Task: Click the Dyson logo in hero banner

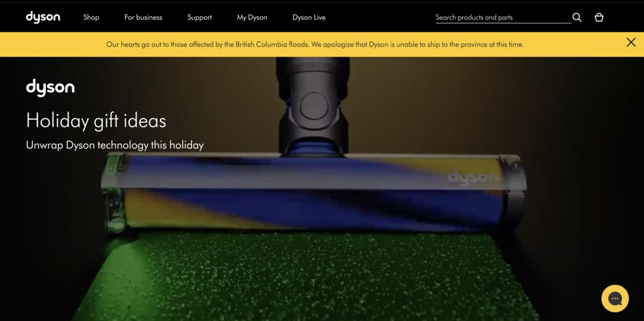Action: click(x=50, y=88)
